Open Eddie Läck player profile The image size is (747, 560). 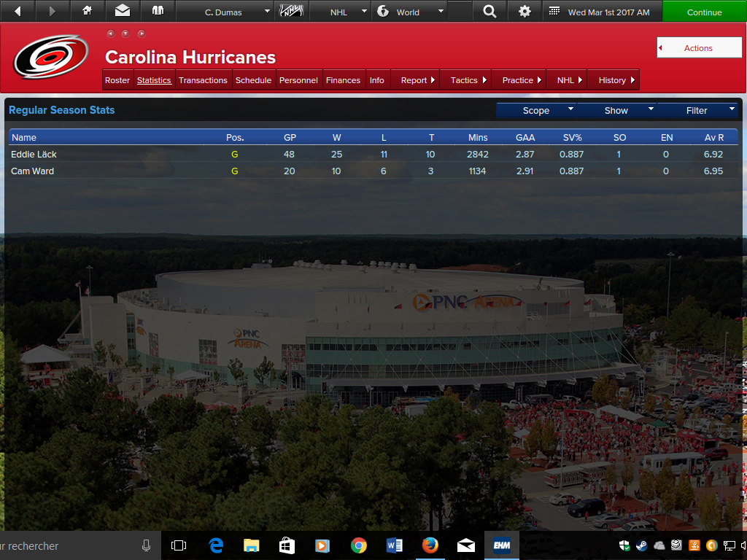coord(34,155)
